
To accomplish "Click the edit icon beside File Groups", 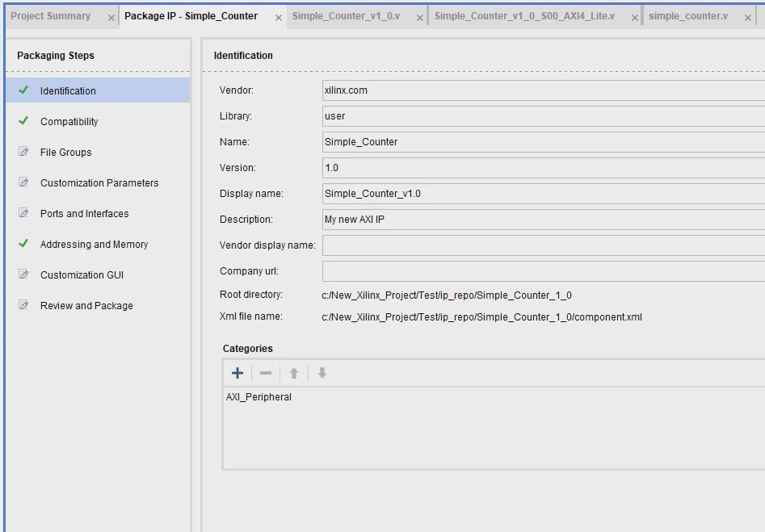I will click(23, 152).
